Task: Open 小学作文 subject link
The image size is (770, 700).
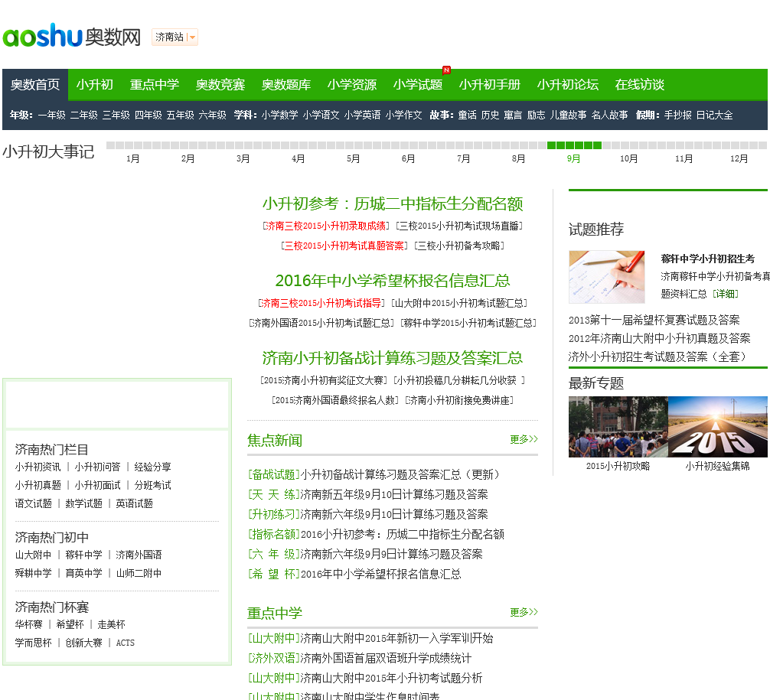Action: [x=403, y=115]
